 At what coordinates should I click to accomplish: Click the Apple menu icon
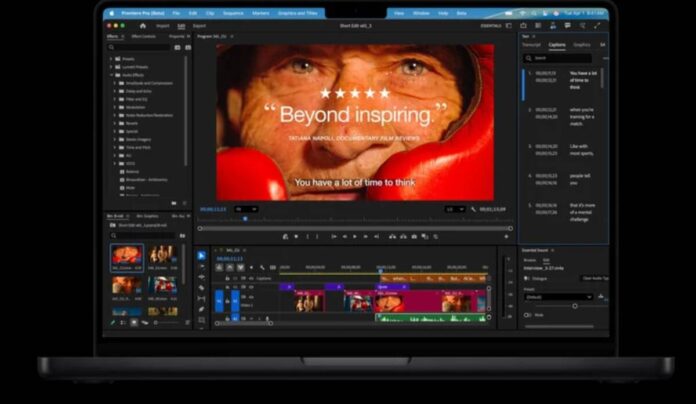pos(113,13)
